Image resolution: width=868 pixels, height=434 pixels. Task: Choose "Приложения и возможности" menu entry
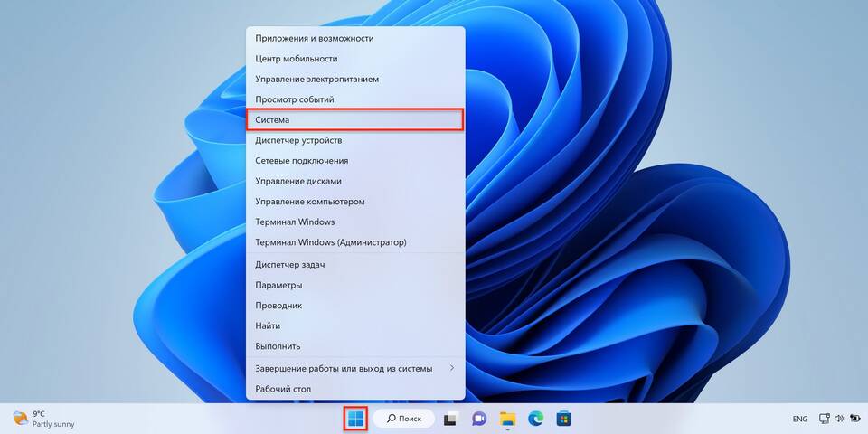click(x=355, y=38)
